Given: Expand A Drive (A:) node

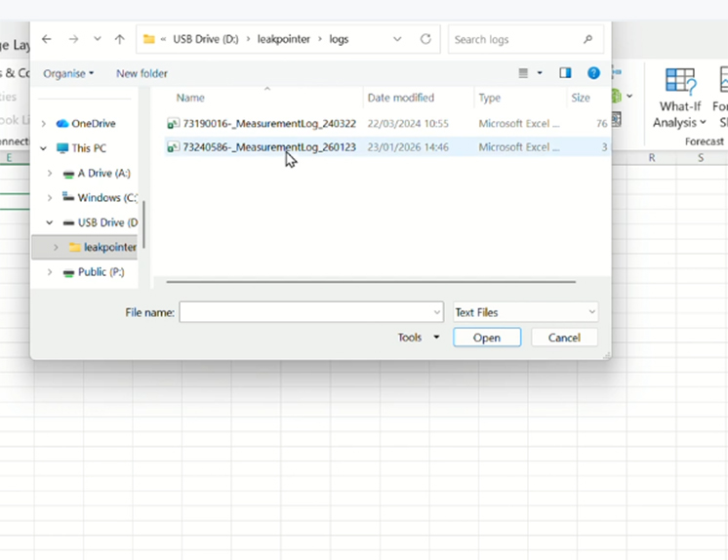Looking at the screenshot, I should [50, 174].
